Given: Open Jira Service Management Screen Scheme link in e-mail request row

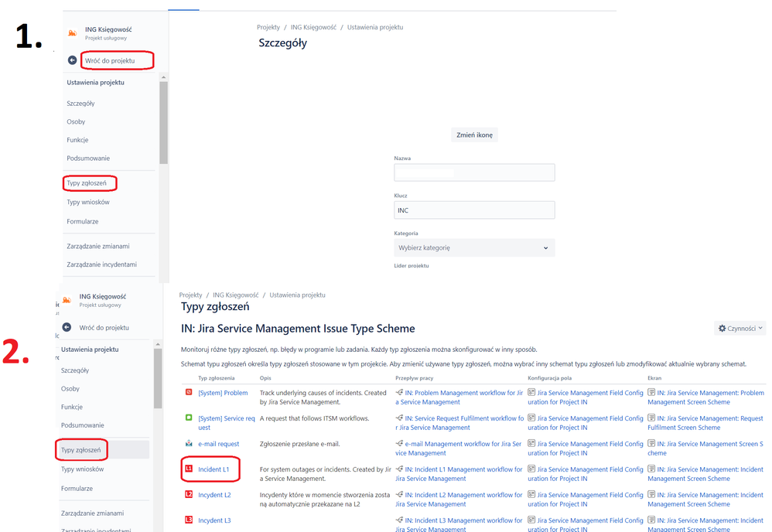Looking at the screenshot, I should coord(705,448).
